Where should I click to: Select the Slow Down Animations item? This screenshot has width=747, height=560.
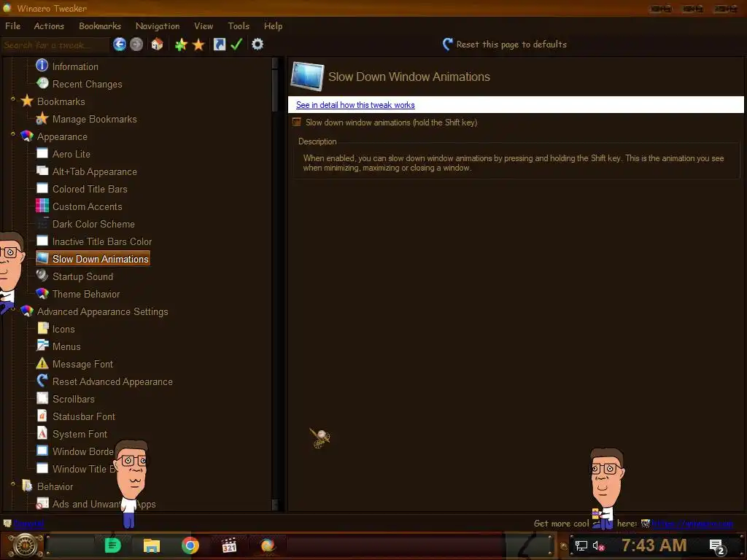[100, 259]
